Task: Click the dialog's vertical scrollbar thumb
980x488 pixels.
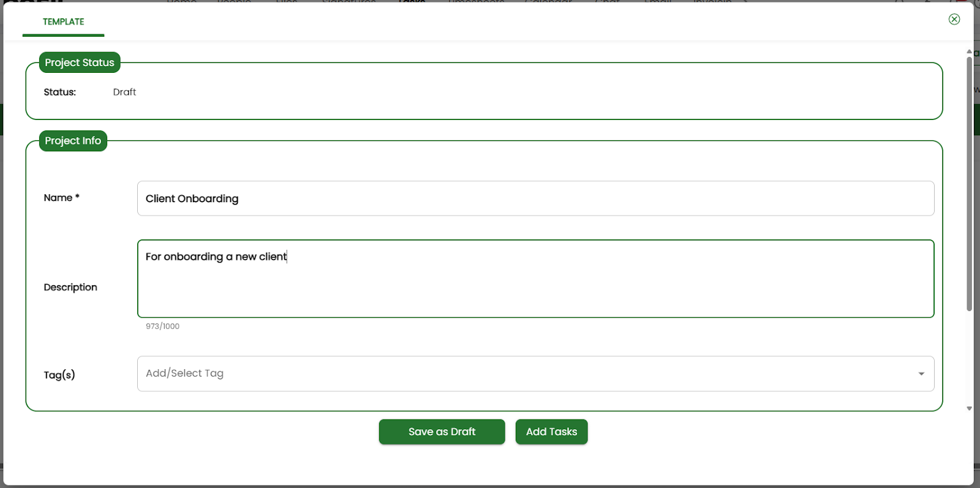Action: pos(969,184)
